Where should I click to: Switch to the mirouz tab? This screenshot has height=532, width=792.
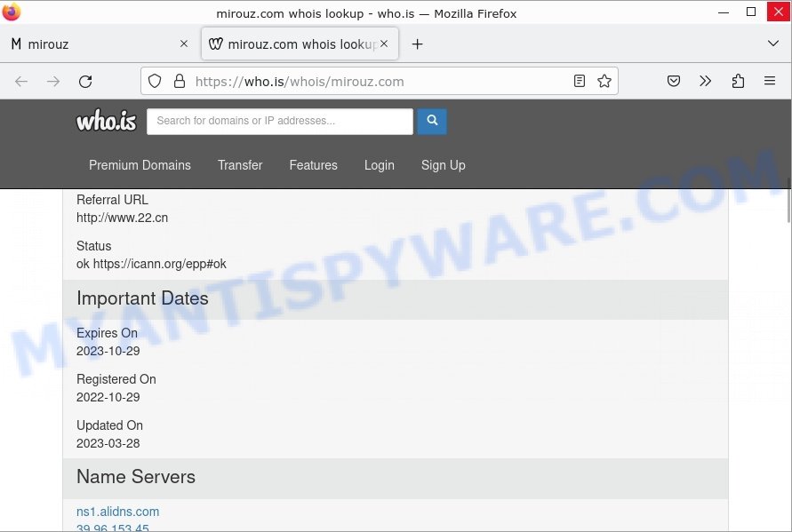coord(98,44)
